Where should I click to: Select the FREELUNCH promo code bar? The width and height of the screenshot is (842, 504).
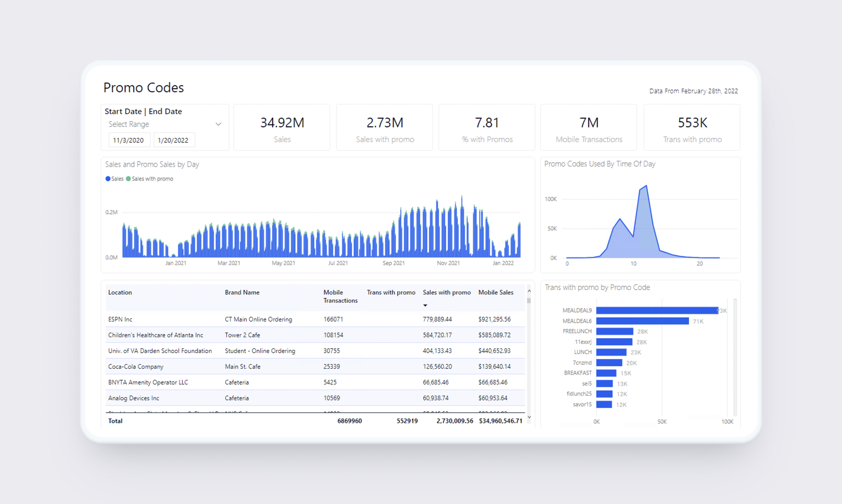click(615, 331)
